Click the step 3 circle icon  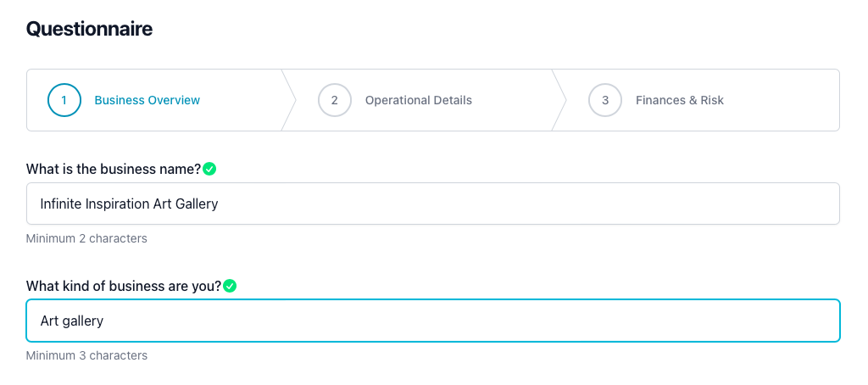605,100
